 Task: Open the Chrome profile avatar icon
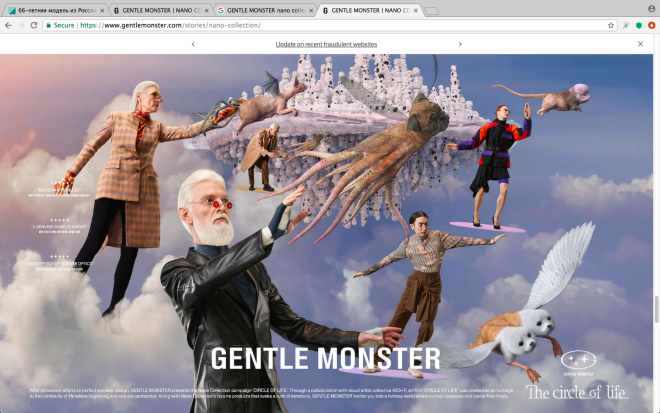click(x=651, y=9)
